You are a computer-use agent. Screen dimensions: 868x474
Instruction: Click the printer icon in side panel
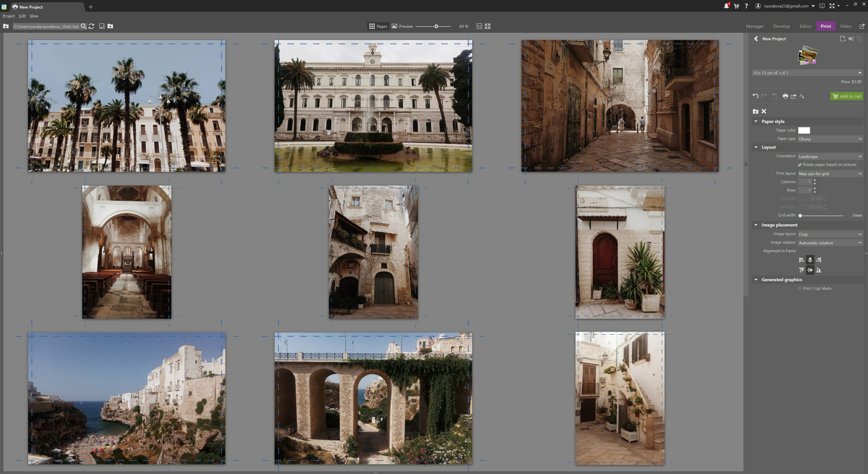(785, 96)
